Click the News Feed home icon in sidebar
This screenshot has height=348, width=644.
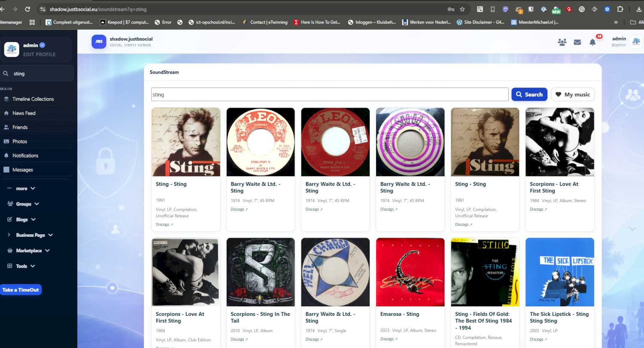(x=6, y=113)
